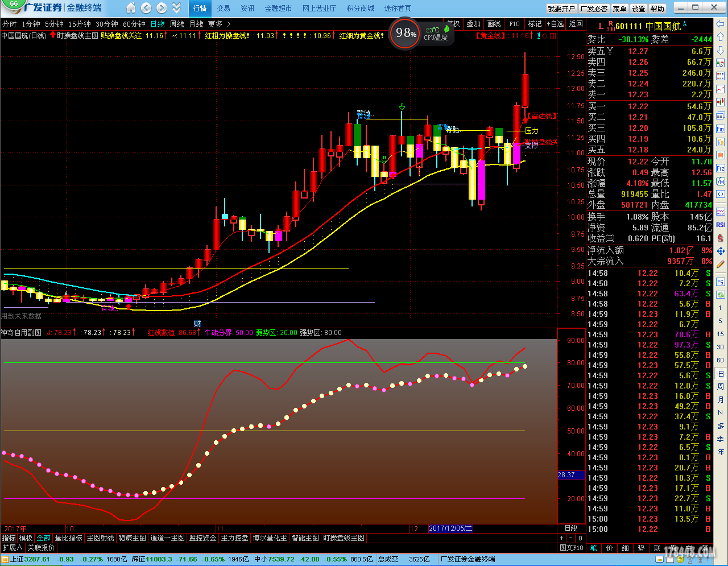Select the 监控资金 indicator tab

tap(203, 538)
